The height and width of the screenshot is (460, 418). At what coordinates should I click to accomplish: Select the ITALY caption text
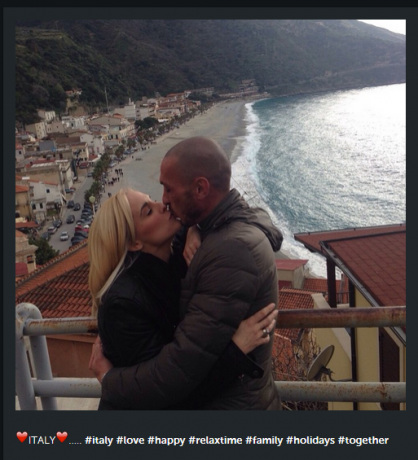(42, 440)
